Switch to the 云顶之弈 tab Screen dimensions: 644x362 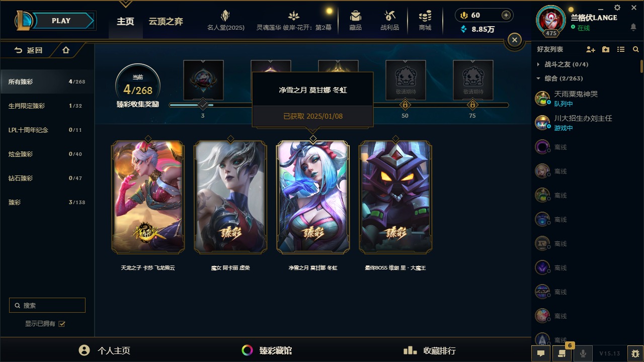166,22
